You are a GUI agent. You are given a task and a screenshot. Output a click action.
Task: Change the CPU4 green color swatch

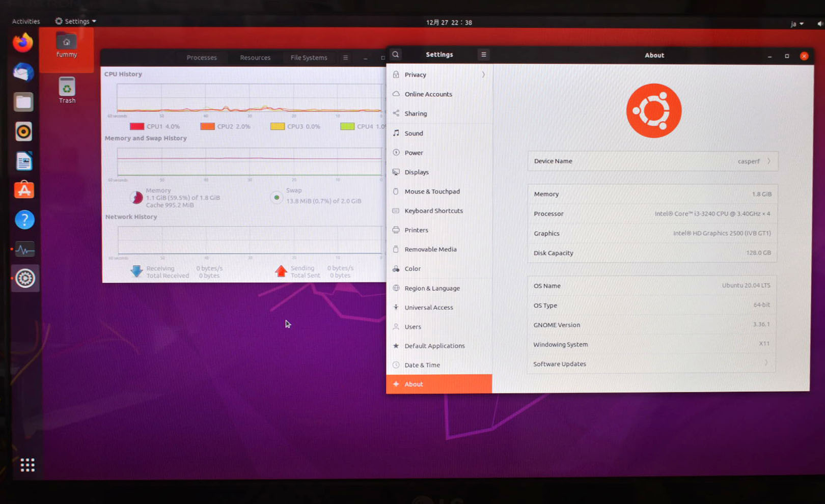[x=347, y=126]
